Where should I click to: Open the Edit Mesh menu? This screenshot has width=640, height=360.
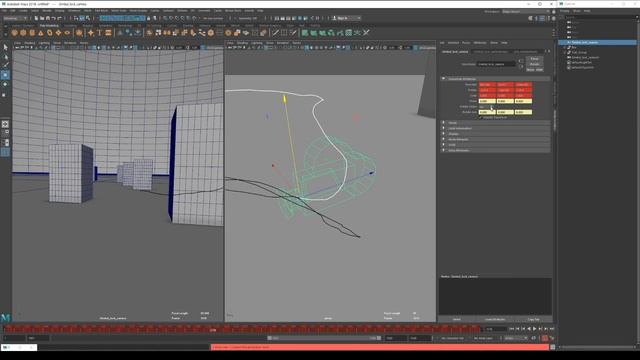(x=101, y=11)
